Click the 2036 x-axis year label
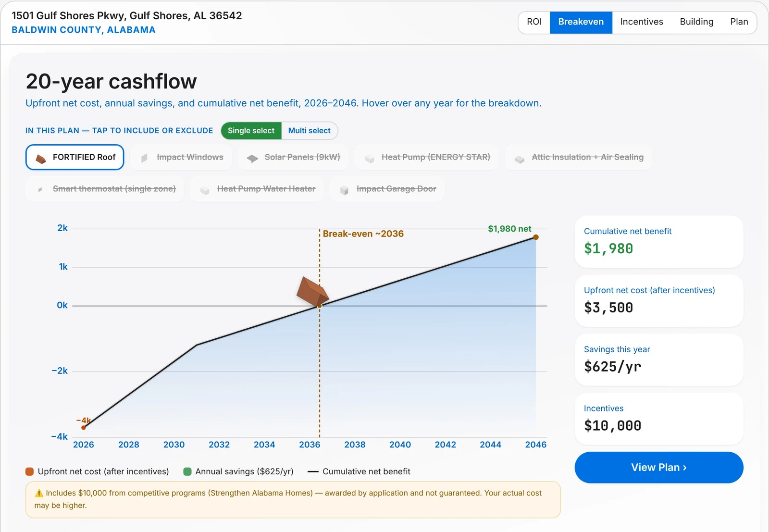The height and width of the screenshot is (532, 769). click(x=310, y=445)
